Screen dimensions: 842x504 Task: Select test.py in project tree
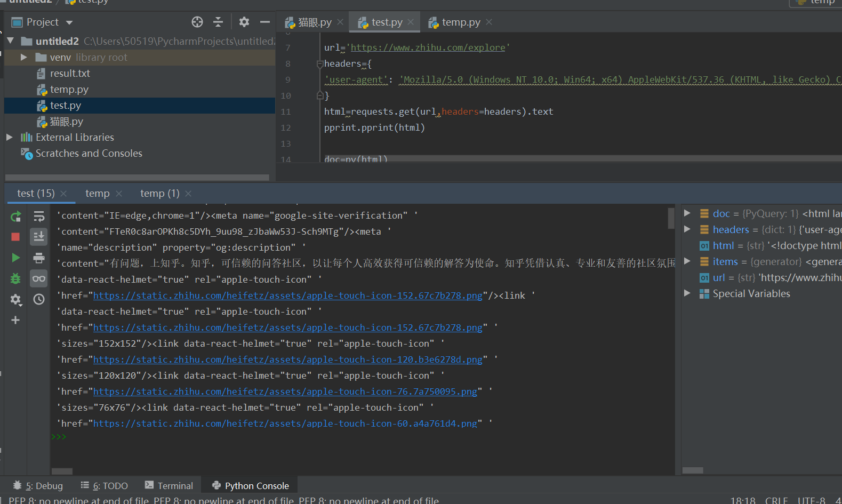pos(65,105)
